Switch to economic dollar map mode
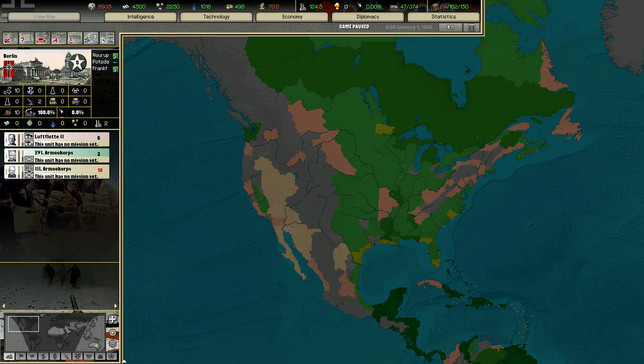This screenshot has height=364, width=644. (x=43, y=356)
